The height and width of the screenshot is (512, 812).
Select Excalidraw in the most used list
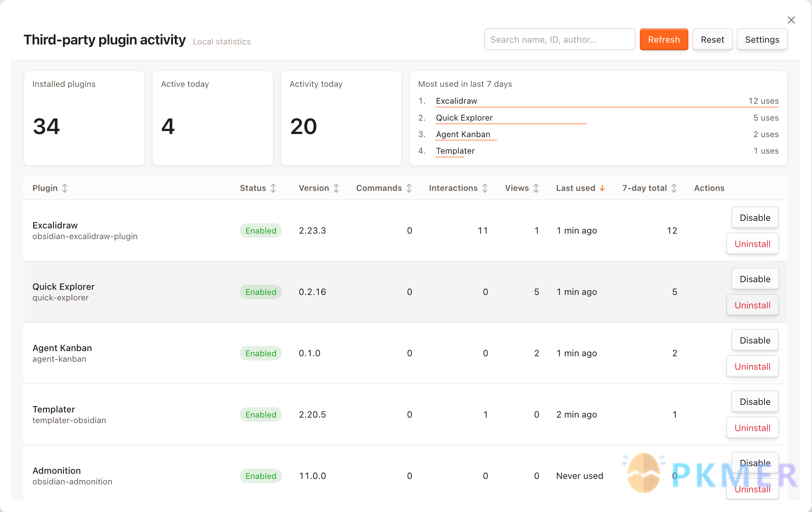[x=456, y=101]
